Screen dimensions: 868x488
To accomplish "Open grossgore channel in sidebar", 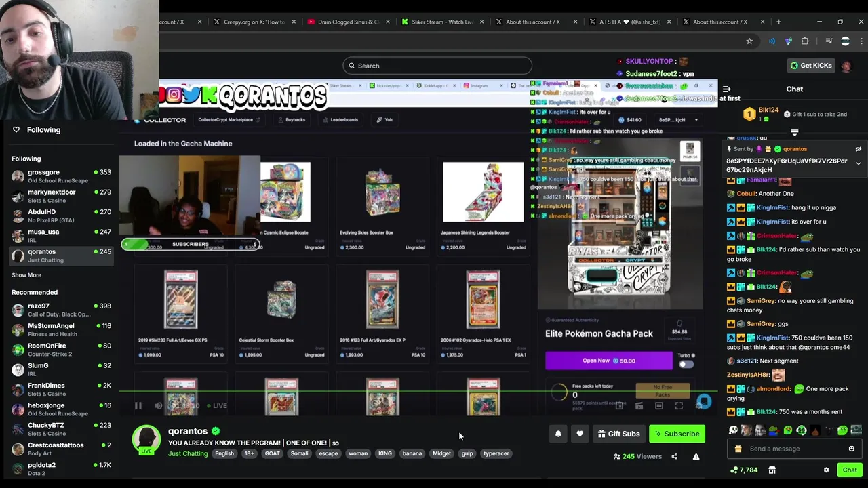I will tap(61, 176).
